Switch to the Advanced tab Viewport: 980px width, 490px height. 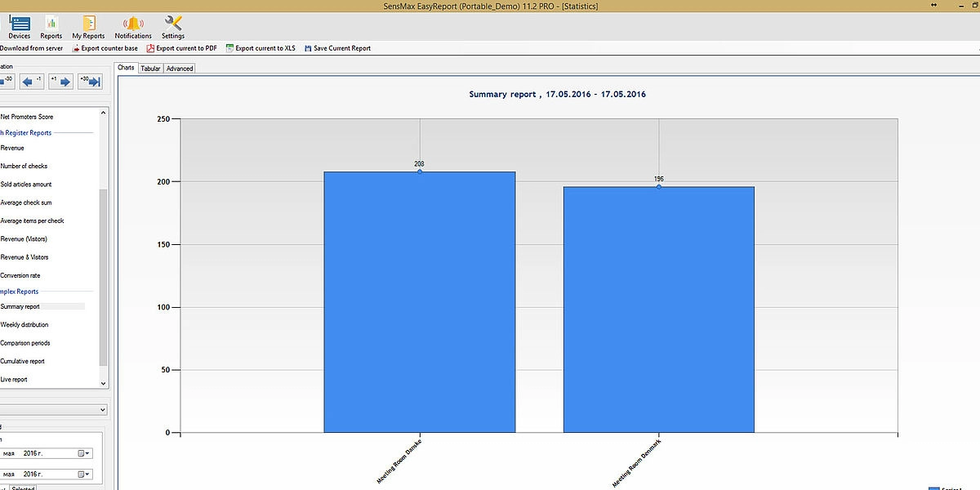click(x=180, y=69)
